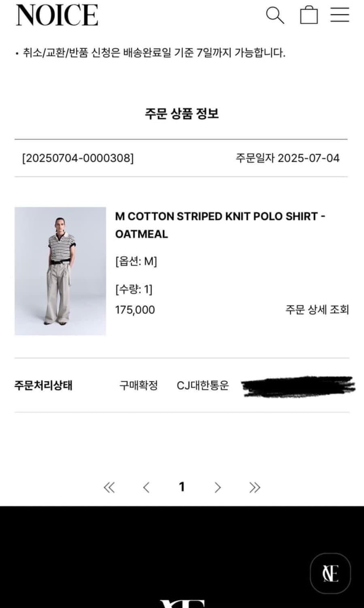Go to previous page arrow
The image size is (364, 608).
146,487
